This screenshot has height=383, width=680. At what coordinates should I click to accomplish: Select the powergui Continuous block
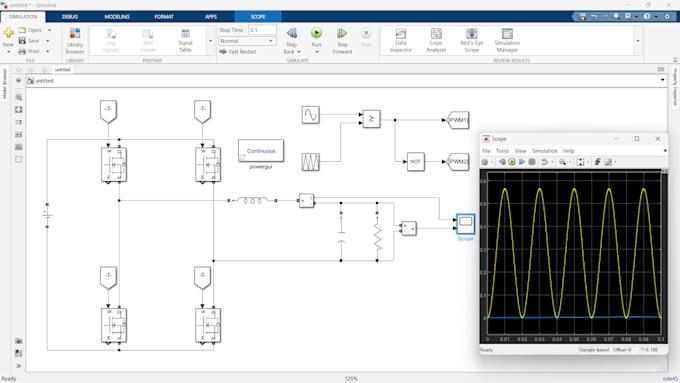coord(261,151)
